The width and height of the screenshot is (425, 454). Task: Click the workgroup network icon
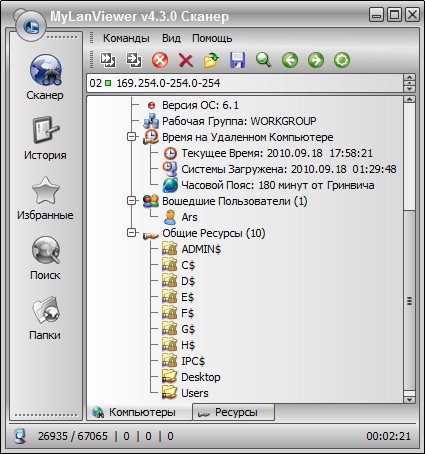[x=151, y=121]
